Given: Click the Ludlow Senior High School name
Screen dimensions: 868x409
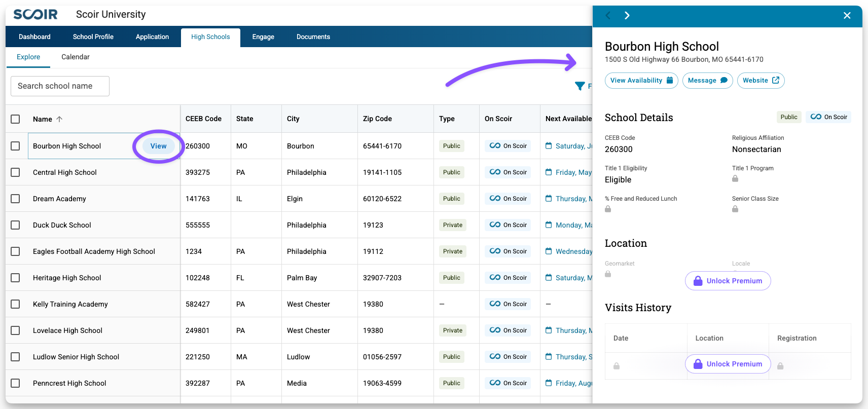Looking at the screenshot, I should (76, 357).
